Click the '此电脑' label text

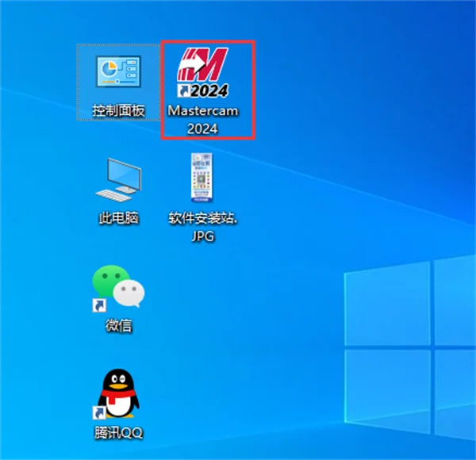pyautogui.click(x=119, y=218)
